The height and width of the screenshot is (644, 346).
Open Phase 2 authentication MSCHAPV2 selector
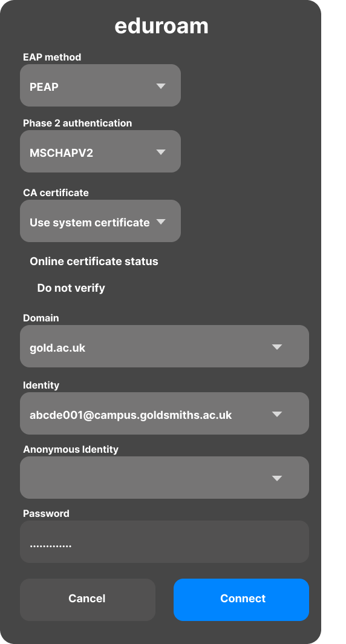tap(100, 151)
